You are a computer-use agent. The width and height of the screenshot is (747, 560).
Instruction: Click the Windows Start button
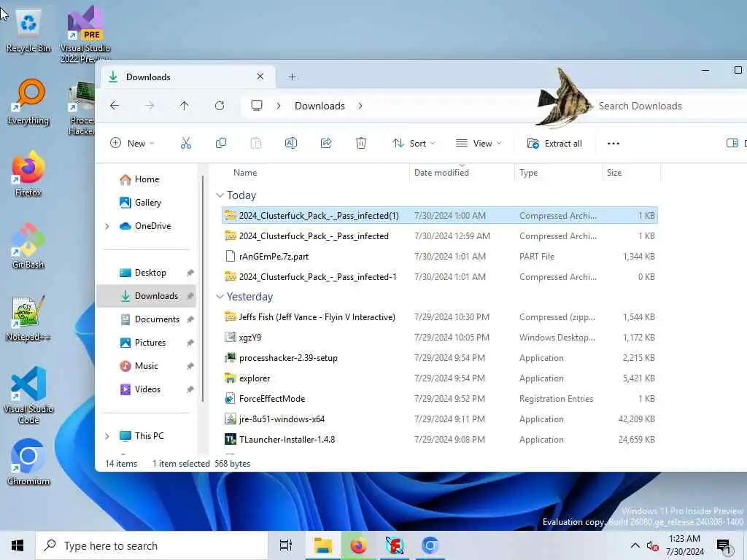tap(18, 545)
